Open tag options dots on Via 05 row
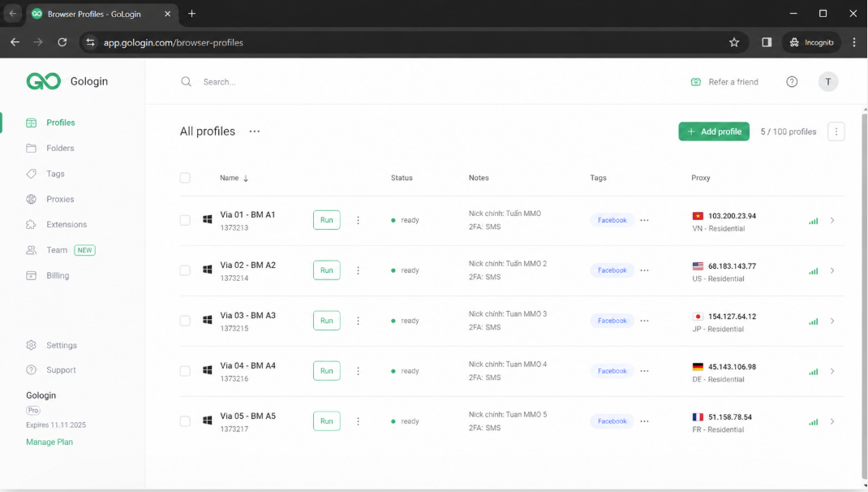Viewport: 868px width, 492px height. coord(644,421)
